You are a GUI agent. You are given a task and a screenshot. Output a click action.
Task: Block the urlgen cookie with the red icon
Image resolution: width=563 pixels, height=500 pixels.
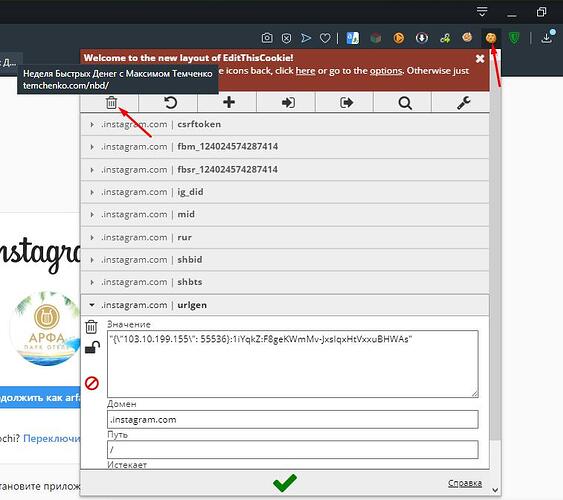(x=92, y=383)
